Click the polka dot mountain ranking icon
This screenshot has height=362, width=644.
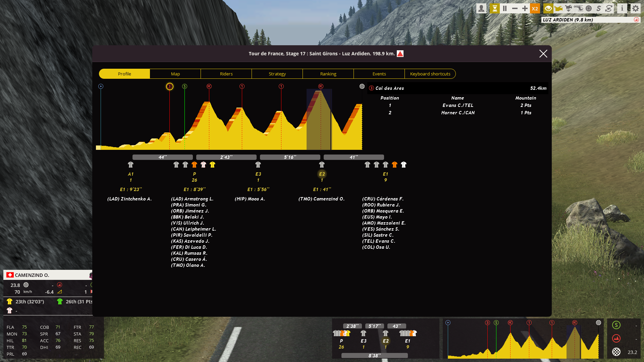tap(9, 310)
